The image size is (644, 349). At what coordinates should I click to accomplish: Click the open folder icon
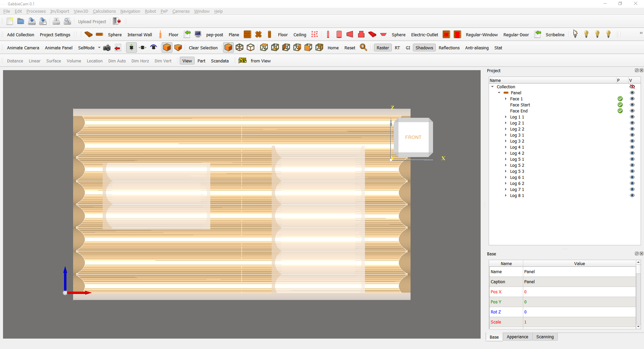pos(21,21)
